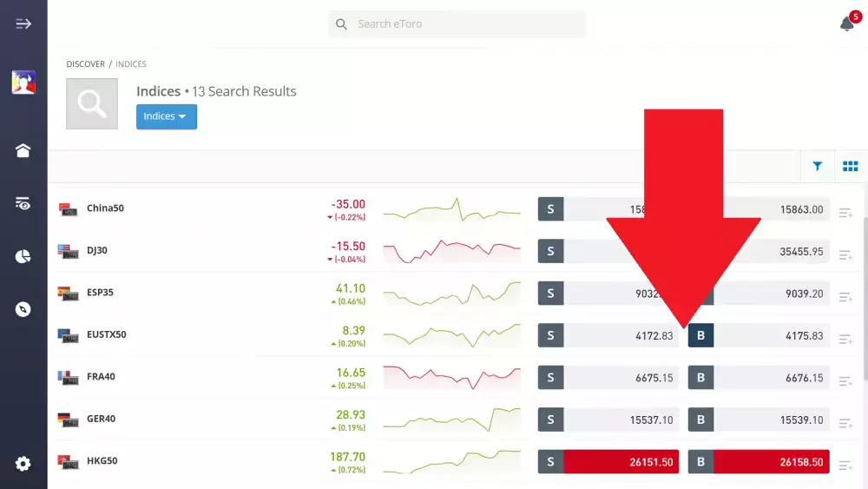Add HKG50 to watchlist icon
The height and width of the screenshot is (489, 868).
pyautogui.click(x=845, y=466)
